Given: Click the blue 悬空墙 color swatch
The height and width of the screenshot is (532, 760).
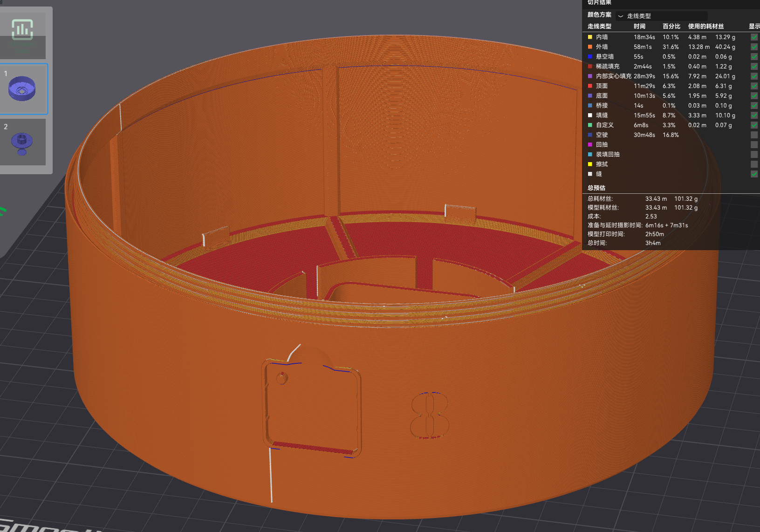Looking at the screenshot, I should (x=590, y=56).
